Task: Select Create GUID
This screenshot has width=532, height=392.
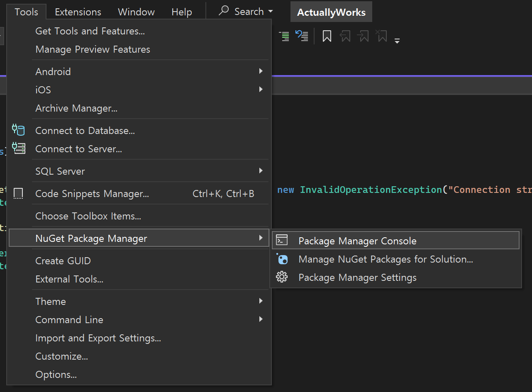Action: click(139, 261)
